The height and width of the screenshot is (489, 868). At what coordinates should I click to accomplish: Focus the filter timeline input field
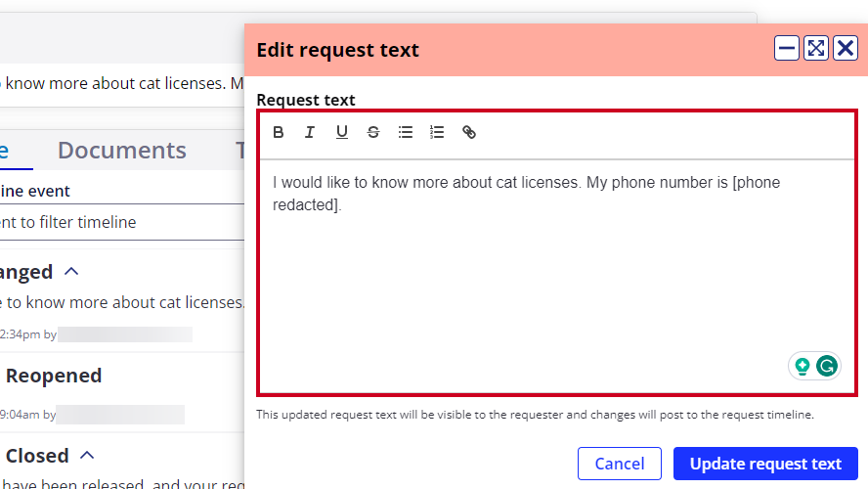tap(122, 222)
